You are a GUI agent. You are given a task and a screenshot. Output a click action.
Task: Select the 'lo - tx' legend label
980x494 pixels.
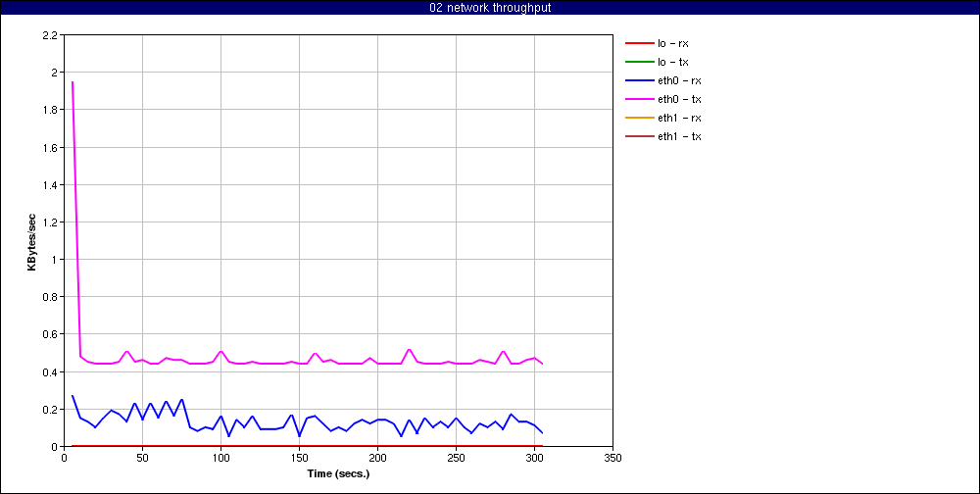click(x=672, y=63)
